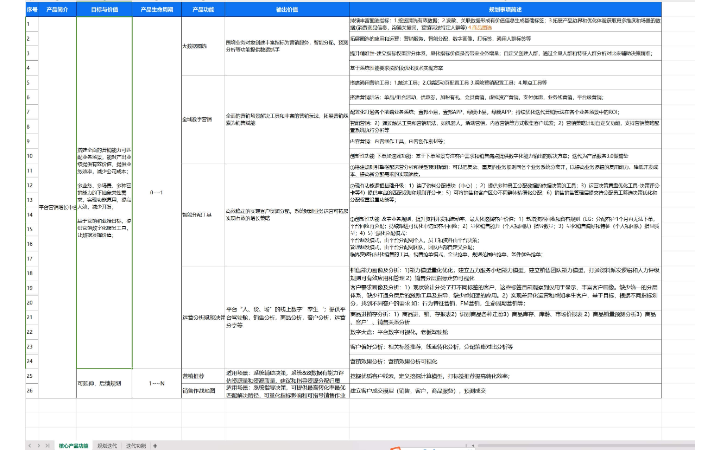Screen dimensions: 720x450
Task: Click the previous sheet arrow
Action: [30, 445]
